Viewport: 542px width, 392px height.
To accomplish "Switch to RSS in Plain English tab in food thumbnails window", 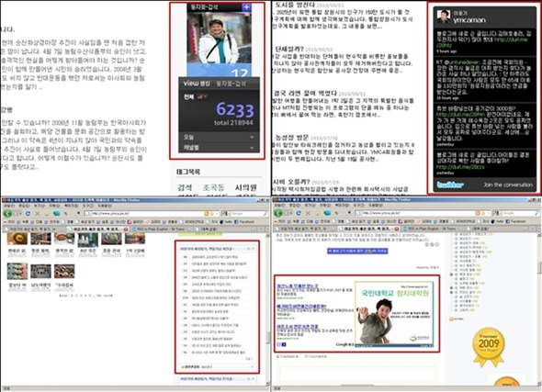I will (x=161, y=229).
